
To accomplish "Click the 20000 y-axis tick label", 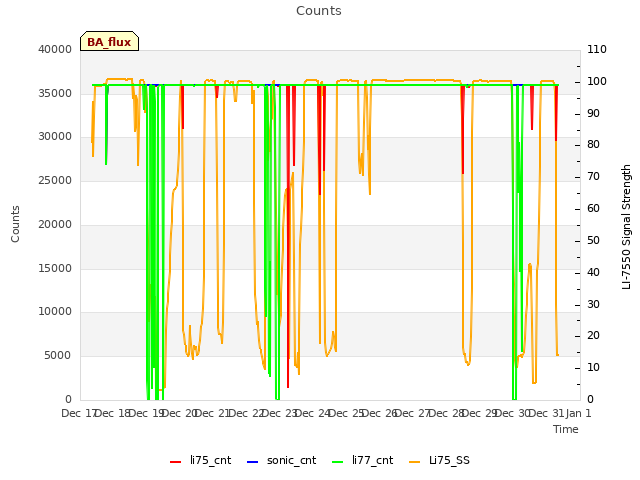I will (x=55, y=224).
